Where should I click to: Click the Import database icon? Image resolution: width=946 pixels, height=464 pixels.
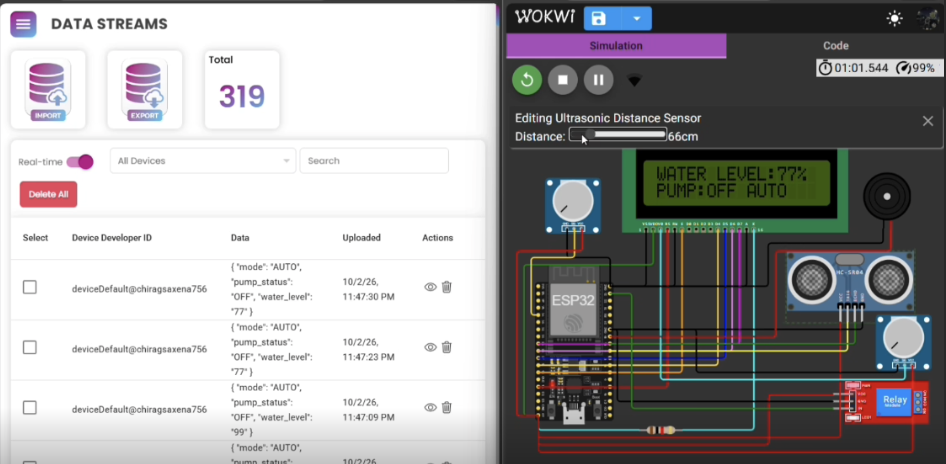(x=48, y=89)
